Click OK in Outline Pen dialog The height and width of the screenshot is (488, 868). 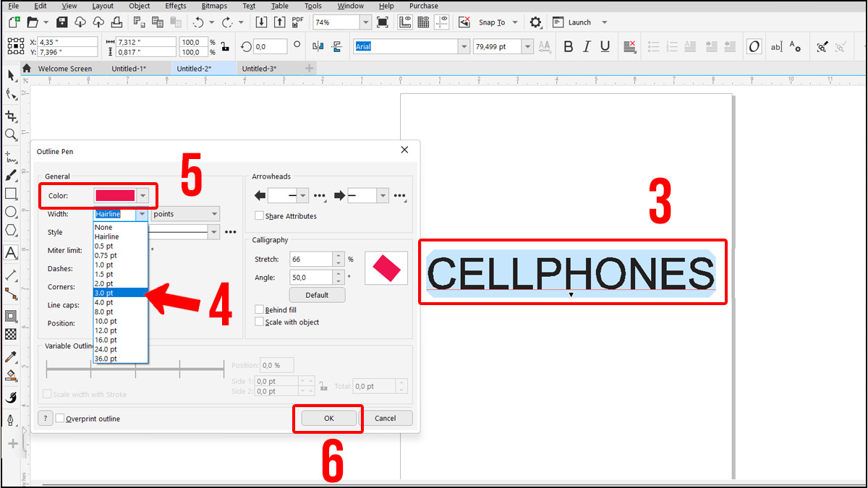(x=328, y=418)
